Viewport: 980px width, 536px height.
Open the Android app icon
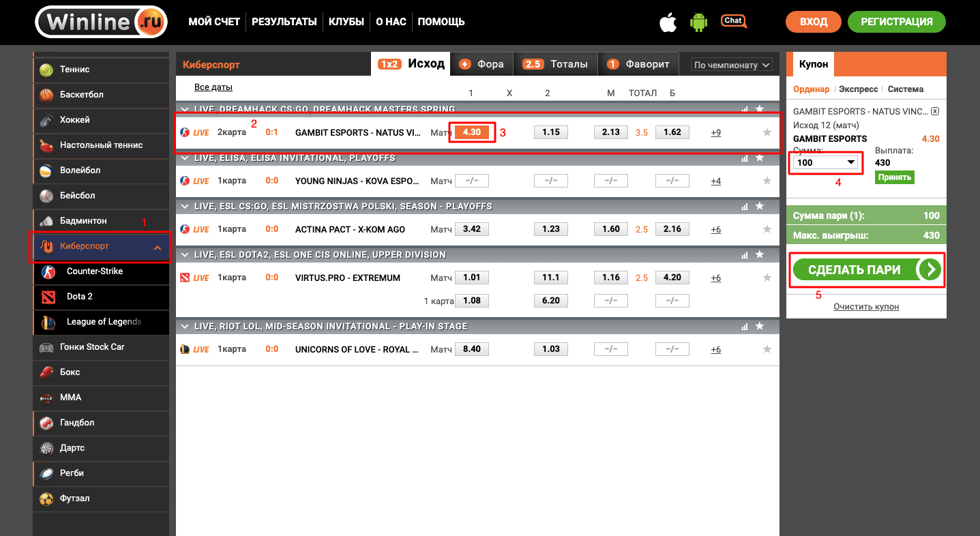coord(699,22)
